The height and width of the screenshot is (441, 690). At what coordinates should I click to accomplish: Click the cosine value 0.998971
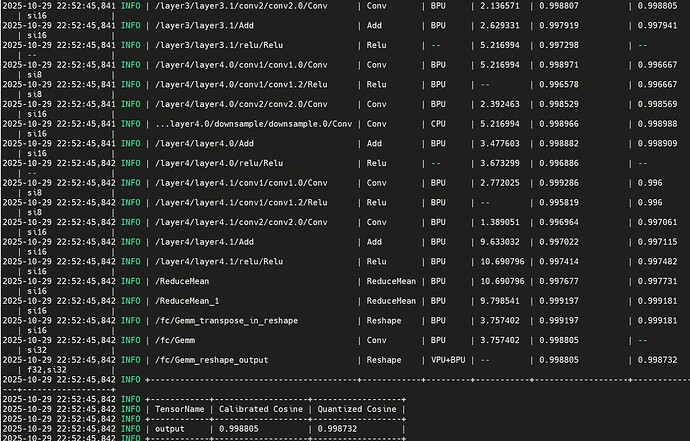tap(559, 65)
